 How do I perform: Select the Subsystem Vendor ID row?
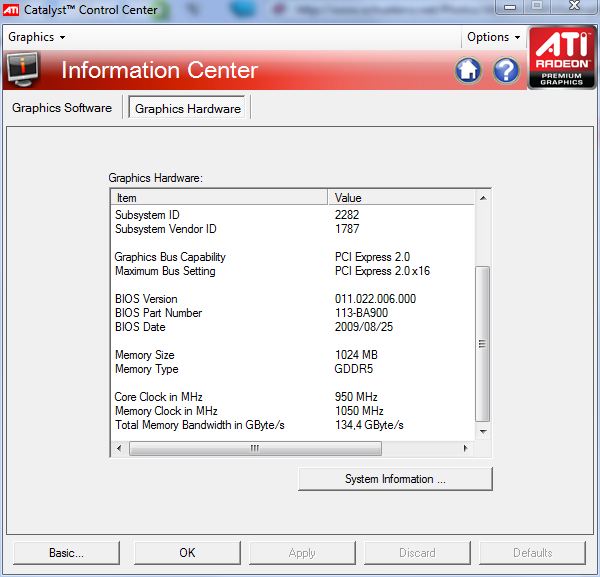(x=293, y=229)
